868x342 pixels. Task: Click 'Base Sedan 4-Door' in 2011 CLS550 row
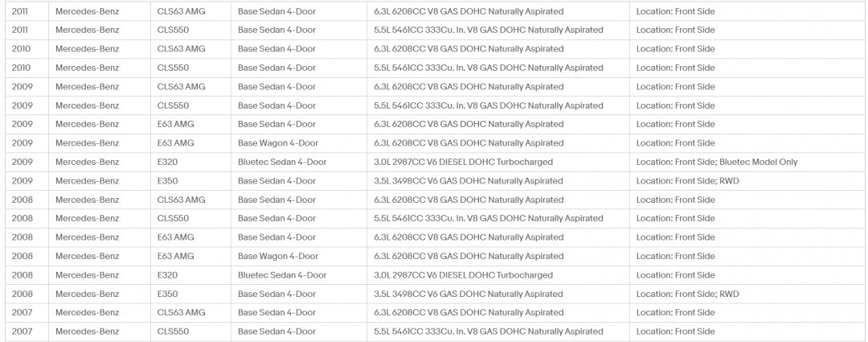(x=276, y=30)
